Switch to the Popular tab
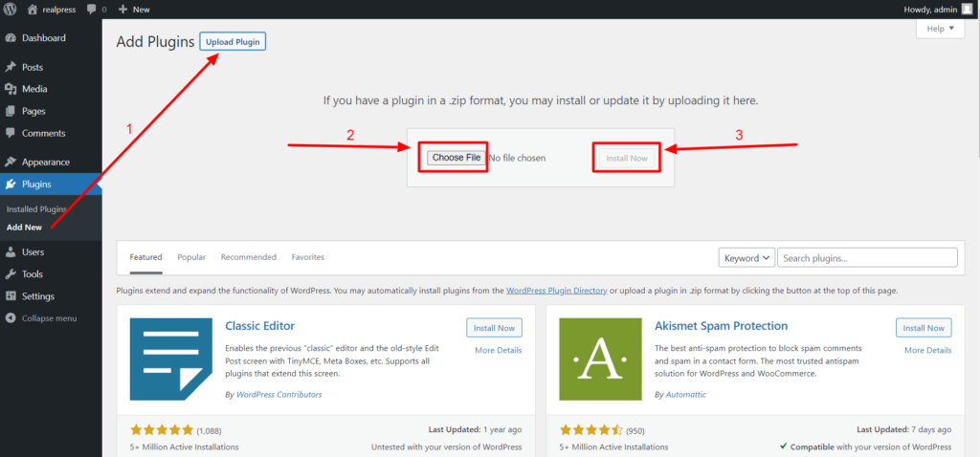The width and height of the screenshot is (980, 457). (x=191, y=257)
